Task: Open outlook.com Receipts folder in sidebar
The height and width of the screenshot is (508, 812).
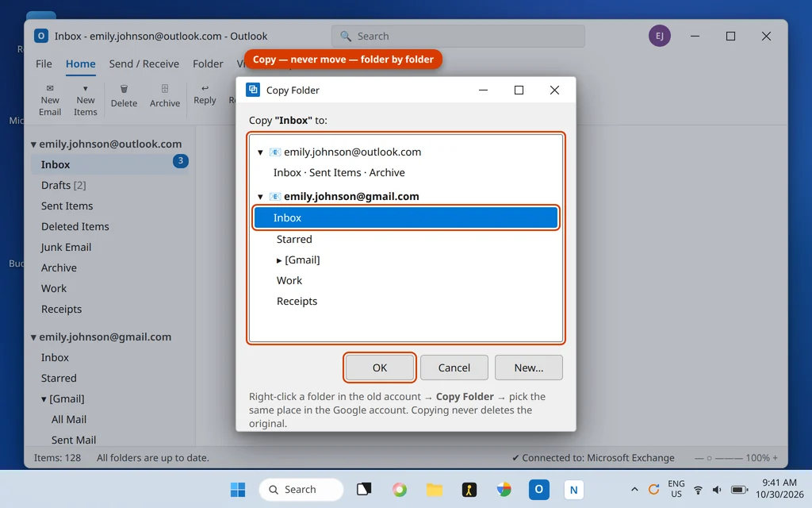Action: point(61,309)
